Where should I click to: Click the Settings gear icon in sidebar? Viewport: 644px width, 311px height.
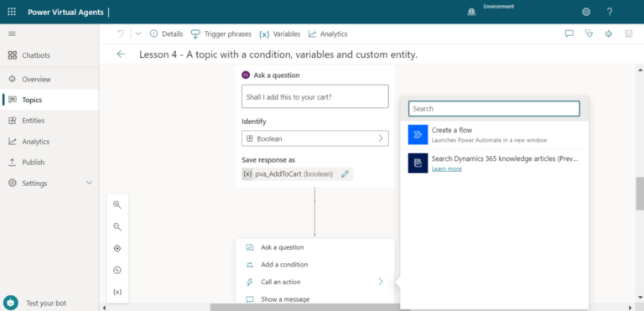(13, 183)
